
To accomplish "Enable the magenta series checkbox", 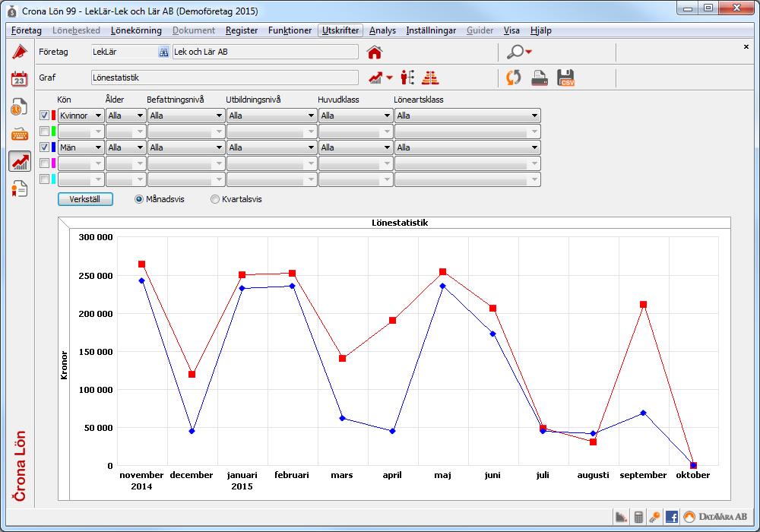I will [x=44, y=163].
